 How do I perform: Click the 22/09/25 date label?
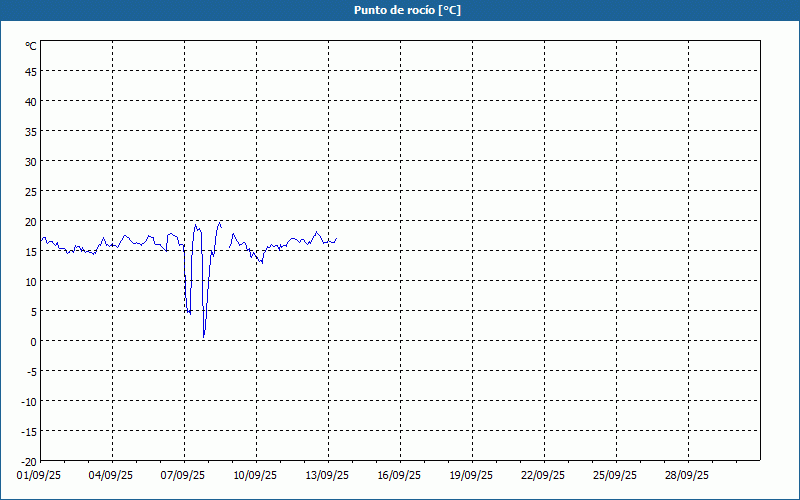(543, 476)
